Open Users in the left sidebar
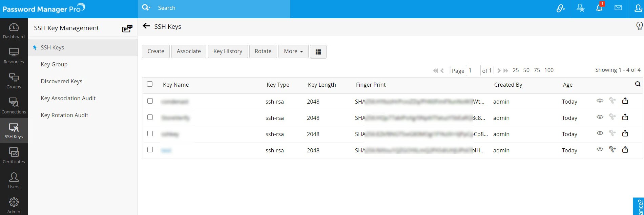This screenshot has width=644, height=215. click(x=14, y=181)
